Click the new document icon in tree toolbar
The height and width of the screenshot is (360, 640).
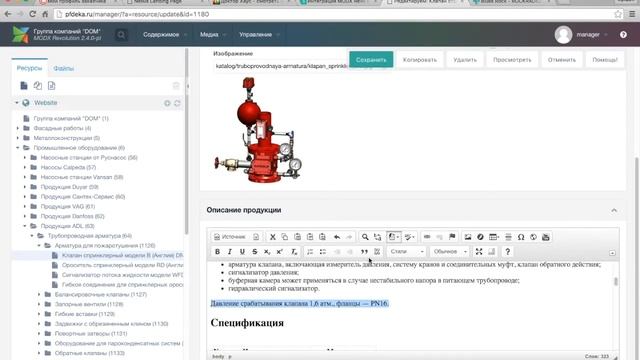(24, 86)
